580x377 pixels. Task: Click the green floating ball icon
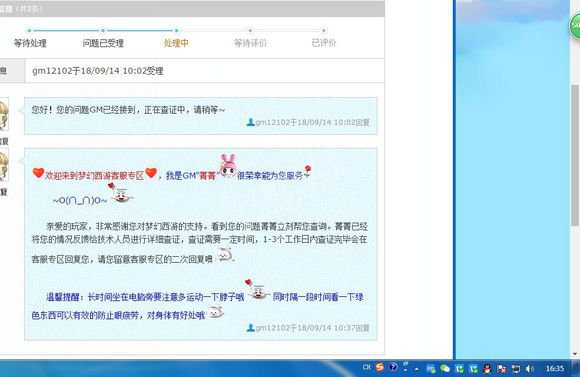[x=575, y=25]
